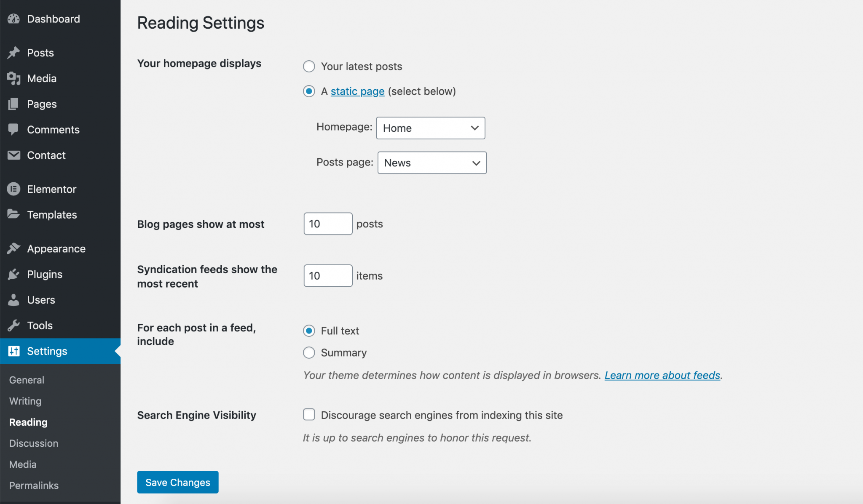This screenshot has width=863, height=504.
Task: Select the 'Your latest posts' radio button
Action: coord(309,67)
